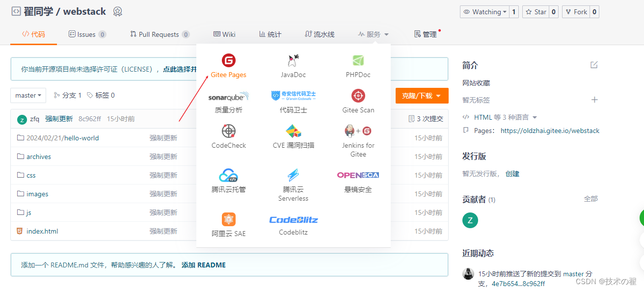Switch to the Pull Requests tab
The width and height of the screenshot is (644, 290).
160,34
